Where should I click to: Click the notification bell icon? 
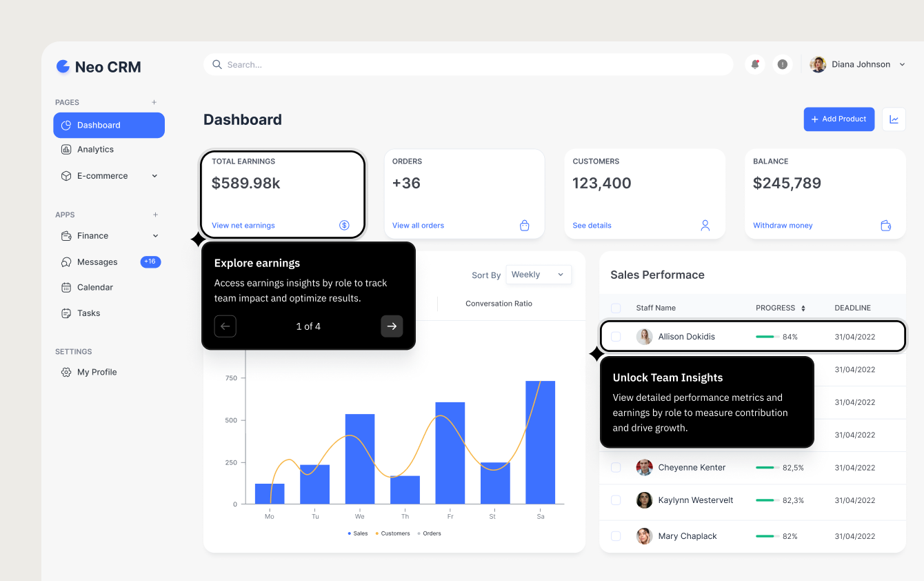[x=755, y=64]
